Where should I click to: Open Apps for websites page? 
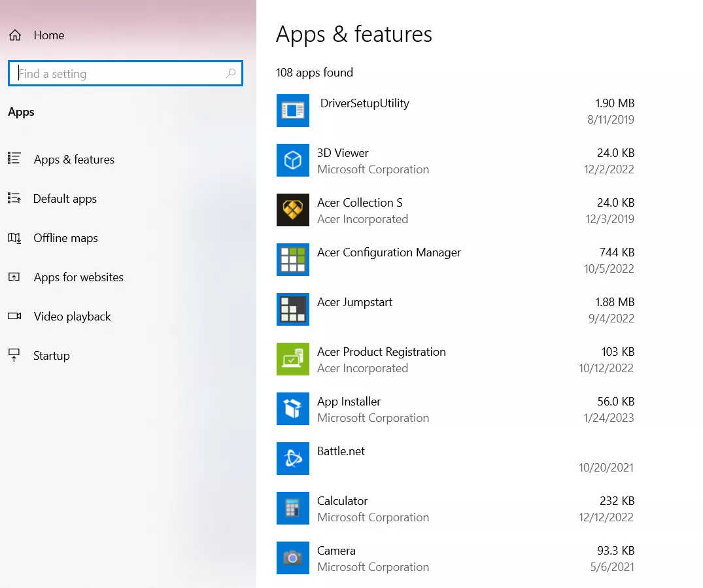point(78,277)
